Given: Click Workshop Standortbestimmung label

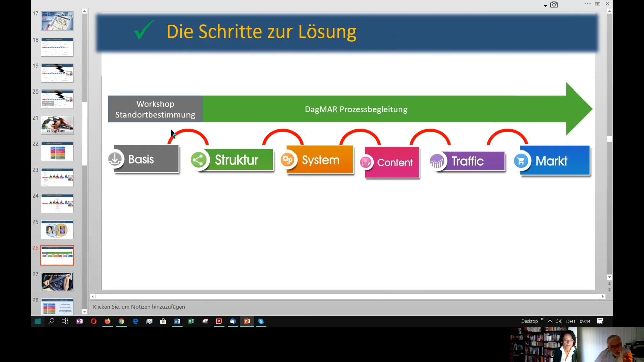Looking at the screenshot, I should [155, 109].
